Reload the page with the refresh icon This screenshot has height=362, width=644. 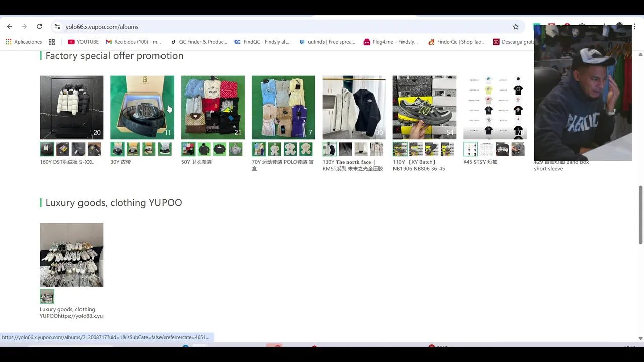tap(39, 27)
